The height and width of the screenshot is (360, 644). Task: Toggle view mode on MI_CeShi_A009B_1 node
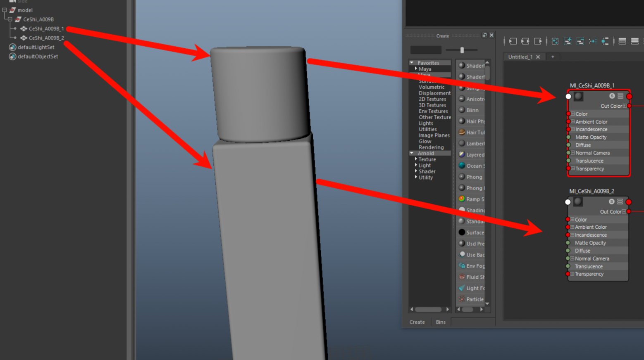[x=620, y=96]
